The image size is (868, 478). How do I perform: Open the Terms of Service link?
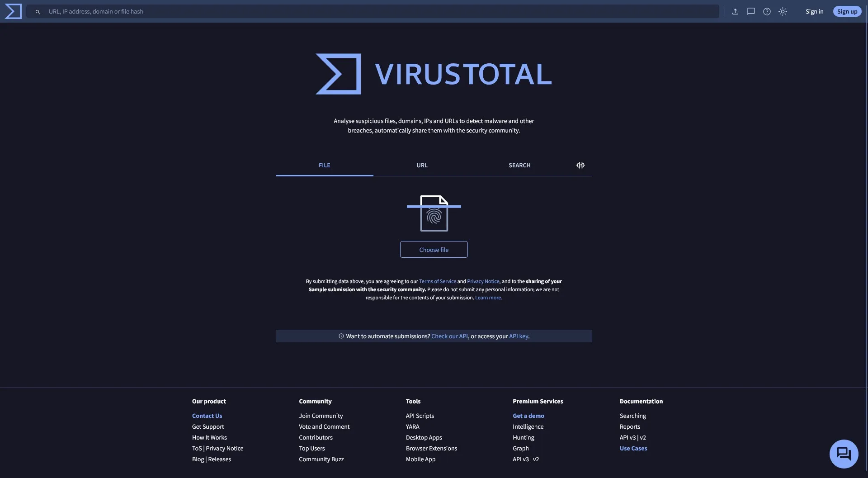tap(437, 281)
